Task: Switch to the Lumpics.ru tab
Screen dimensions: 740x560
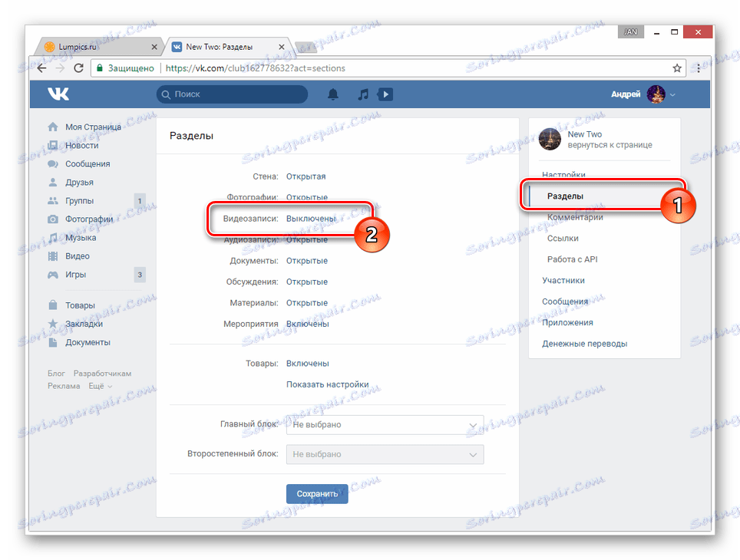Action: click(101, 47)
